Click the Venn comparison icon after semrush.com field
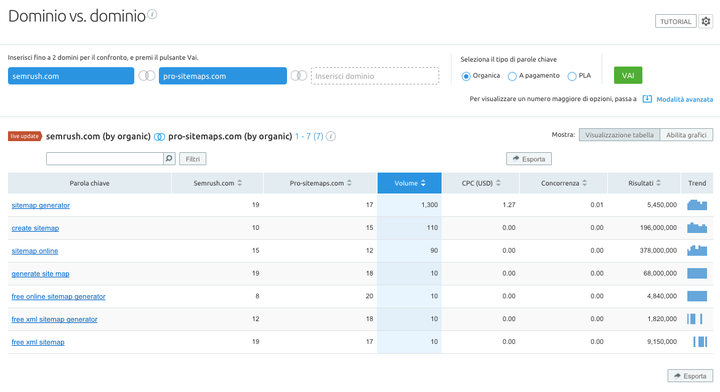Screen dimensions: 720x392 tap(146, 76)
